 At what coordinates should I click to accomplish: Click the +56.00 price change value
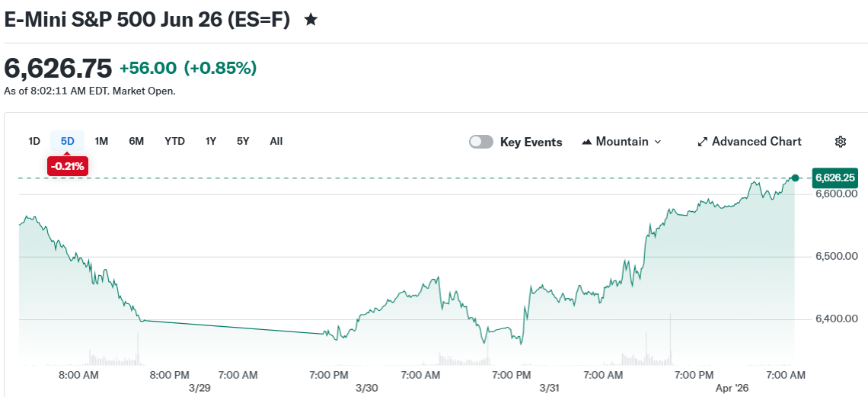[148, 69]
